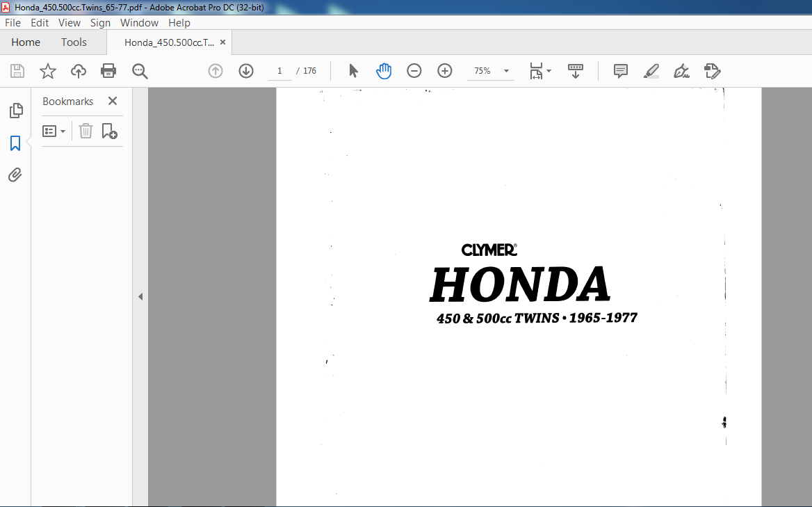Image resolution: width=812 pixels, height=507 pixels.
Task: Zoom out with minus icon
Action: 414,71
